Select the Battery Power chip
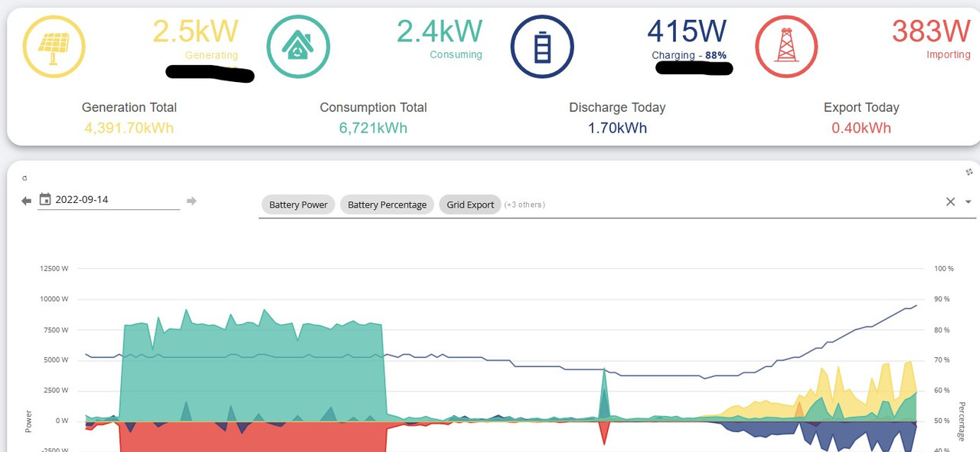Viewport: 980px width, 452px height. click(x=299, y=205)
